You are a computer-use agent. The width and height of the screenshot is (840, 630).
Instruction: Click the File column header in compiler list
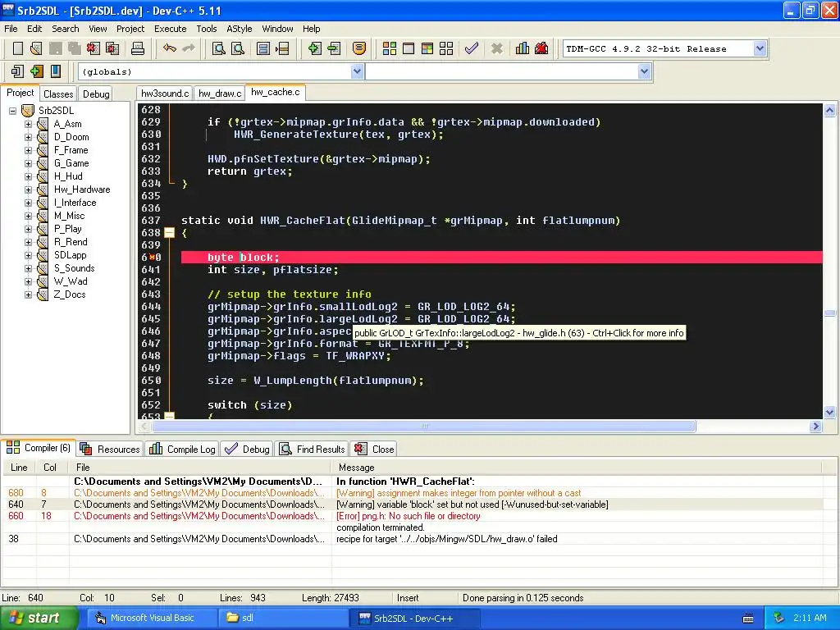[200, 467]
